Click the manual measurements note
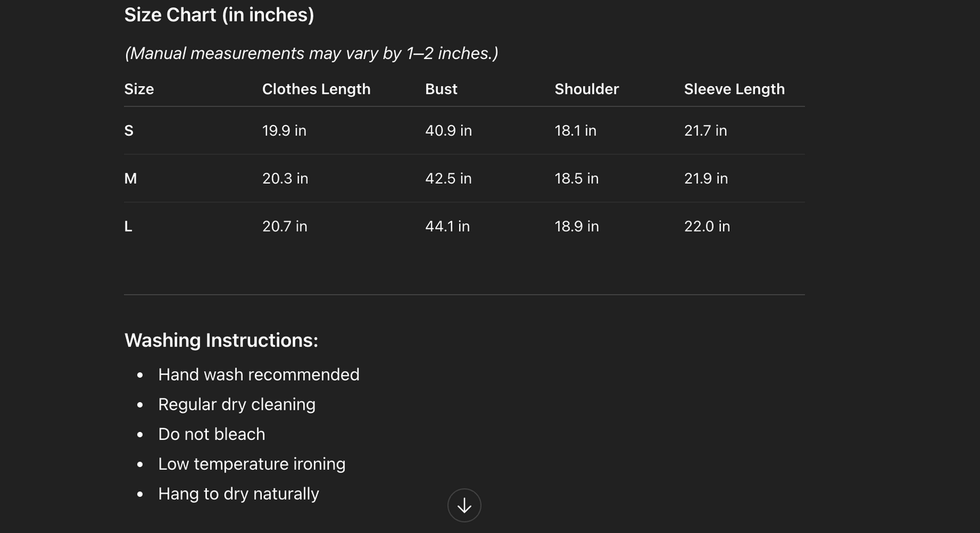 [311, 54]
